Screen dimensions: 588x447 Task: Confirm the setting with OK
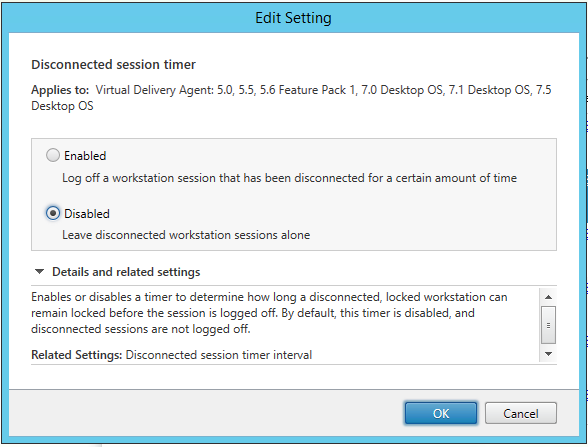coord(441,413)
